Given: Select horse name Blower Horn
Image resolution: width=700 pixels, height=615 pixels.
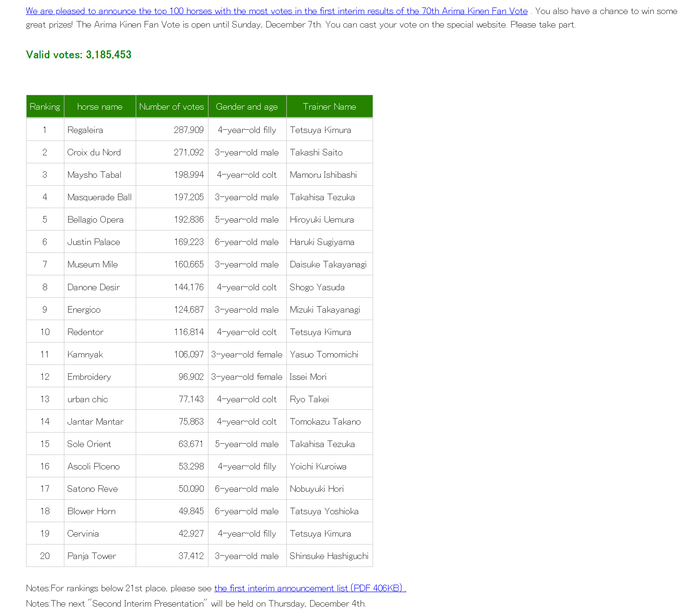Looking at the screenshot, I should tap(91, 511).
